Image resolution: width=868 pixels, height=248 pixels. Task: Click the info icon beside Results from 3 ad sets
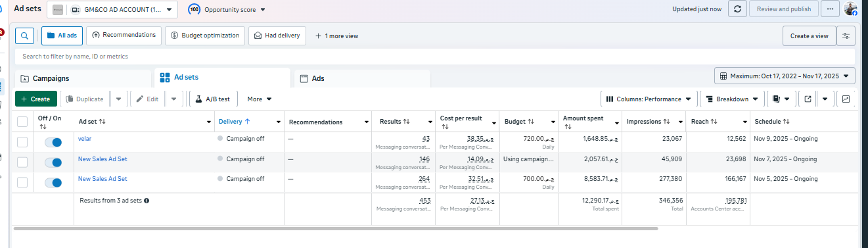(x=147, y=200)
